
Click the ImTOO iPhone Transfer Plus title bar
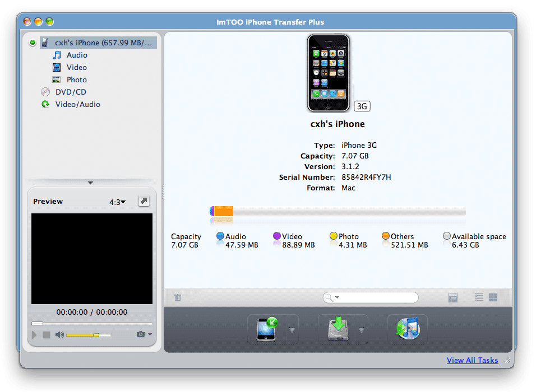[270, 22]
